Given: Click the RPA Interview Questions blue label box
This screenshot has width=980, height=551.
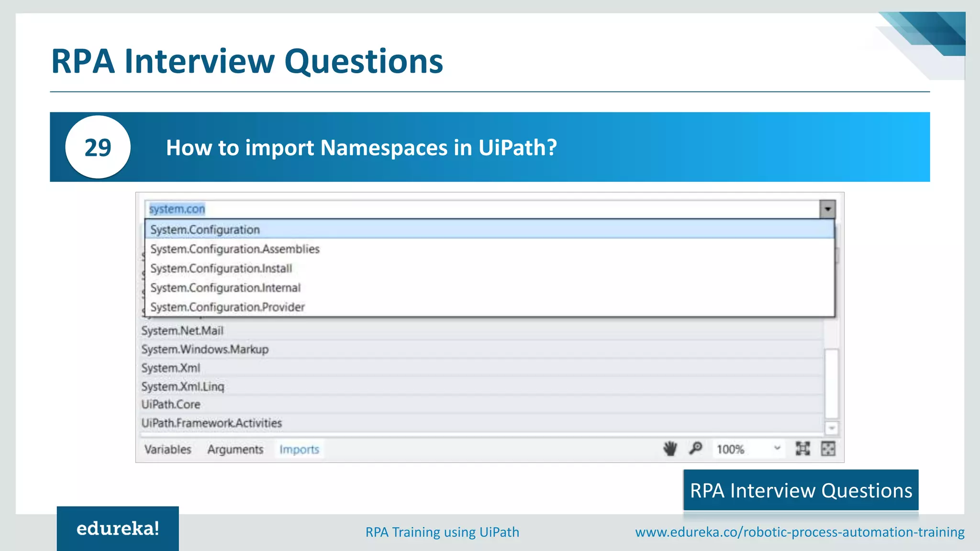Looking at the screenshot, I should [801, 490].
